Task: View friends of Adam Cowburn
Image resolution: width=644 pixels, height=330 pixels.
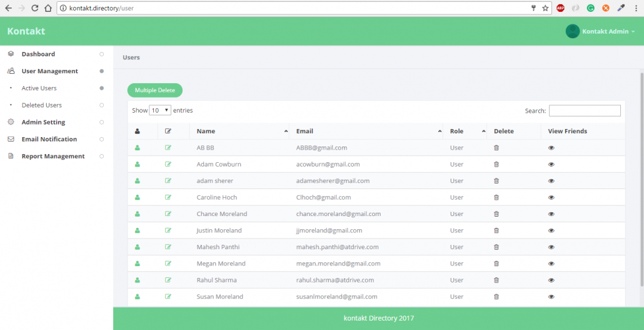Action: pos(551,164)
